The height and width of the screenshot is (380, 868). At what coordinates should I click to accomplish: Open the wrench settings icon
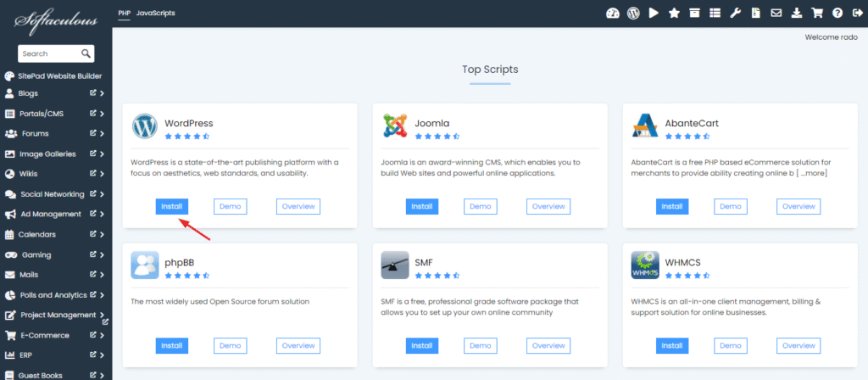coord(736,13)
